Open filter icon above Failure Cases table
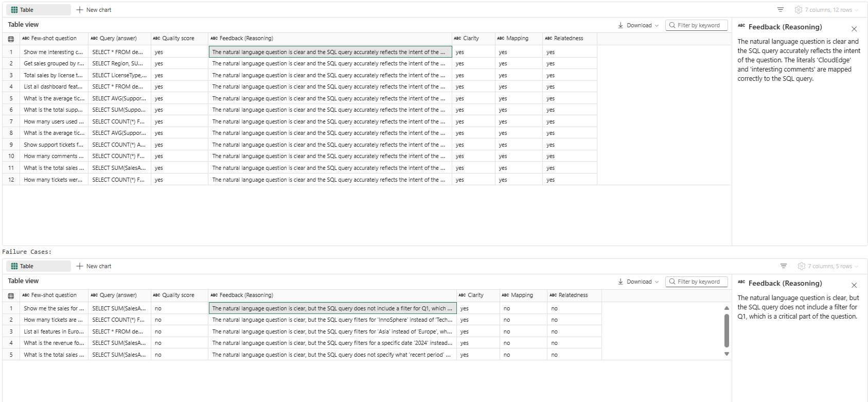Image resolution: width=868 pixels, height=402 pixels. click(x=784, y=266)
